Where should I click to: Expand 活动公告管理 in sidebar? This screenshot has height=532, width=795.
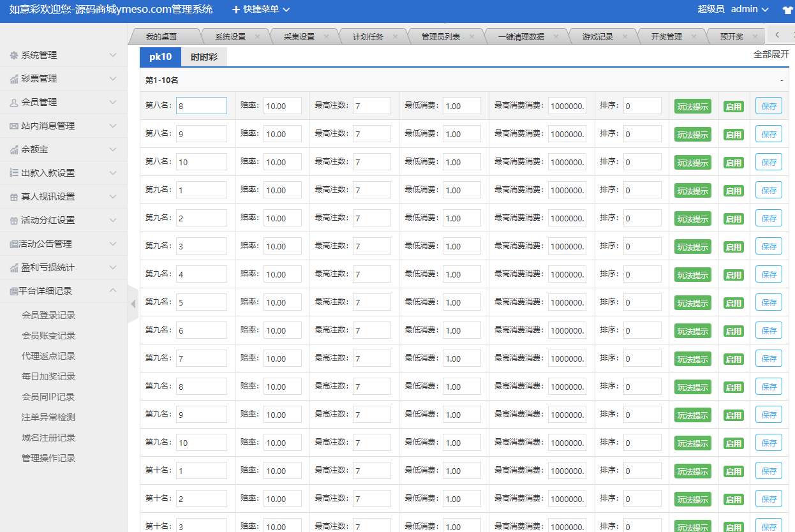click(64, 244)
